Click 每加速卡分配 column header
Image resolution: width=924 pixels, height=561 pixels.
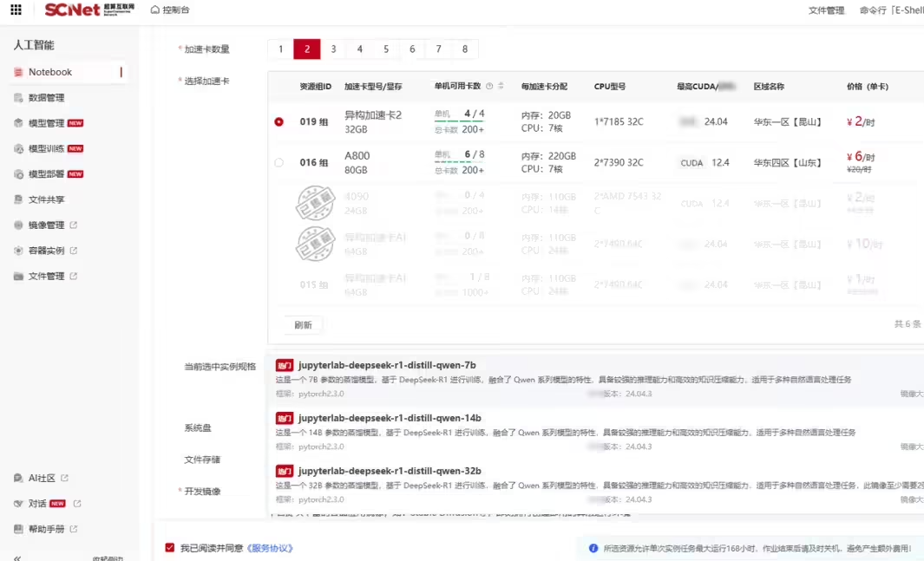click(544, 87)
